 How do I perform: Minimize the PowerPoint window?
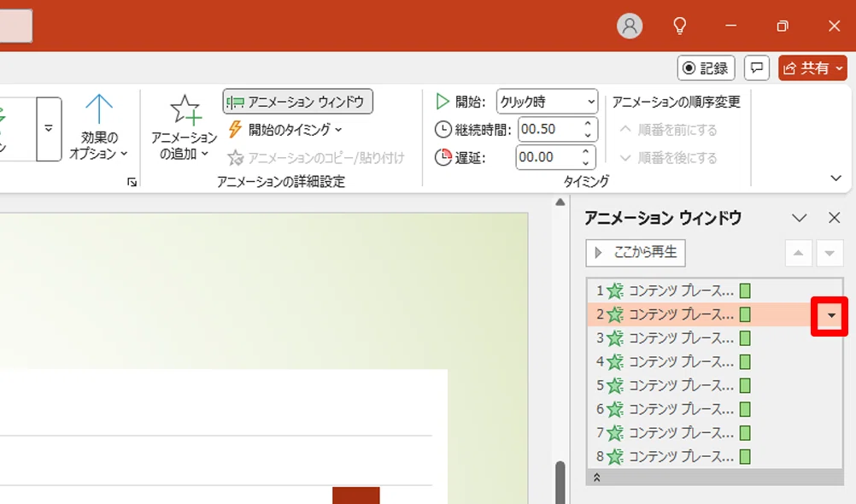tap(731, 26)
